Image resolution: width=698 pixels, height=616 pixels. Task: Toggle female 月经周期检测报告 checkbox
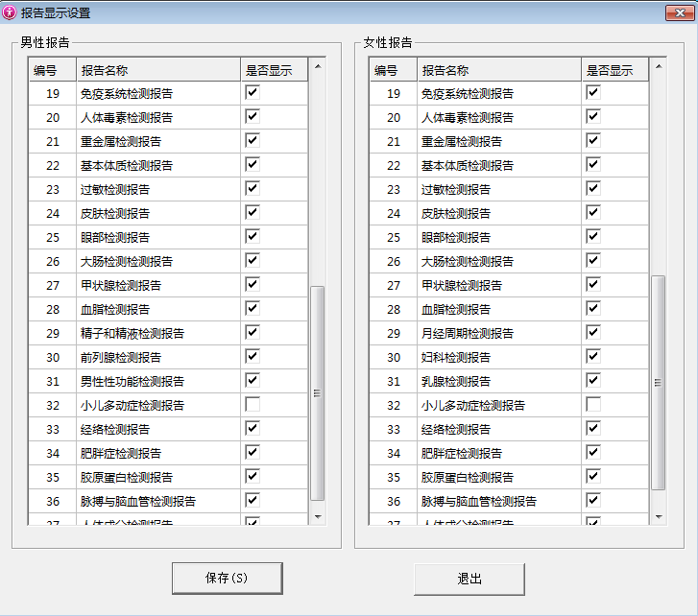tap(593, 332)
